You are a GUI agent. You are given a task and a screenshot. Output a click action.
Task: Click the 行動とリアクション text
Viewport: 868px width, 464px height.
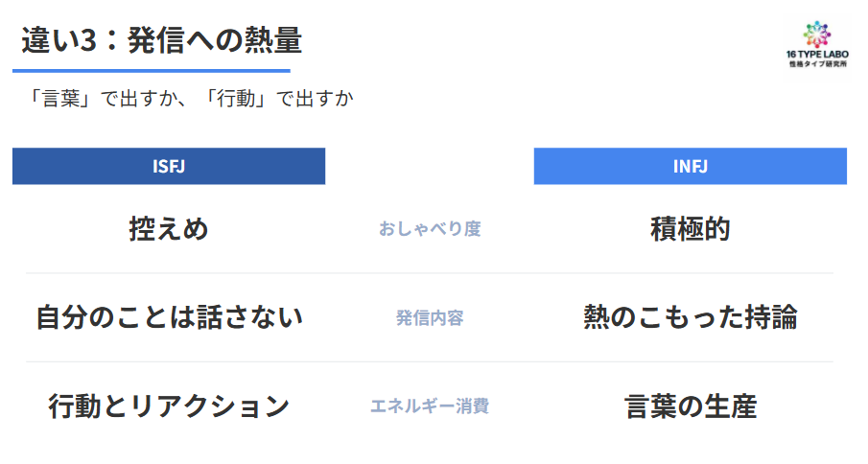click(169, 406)
